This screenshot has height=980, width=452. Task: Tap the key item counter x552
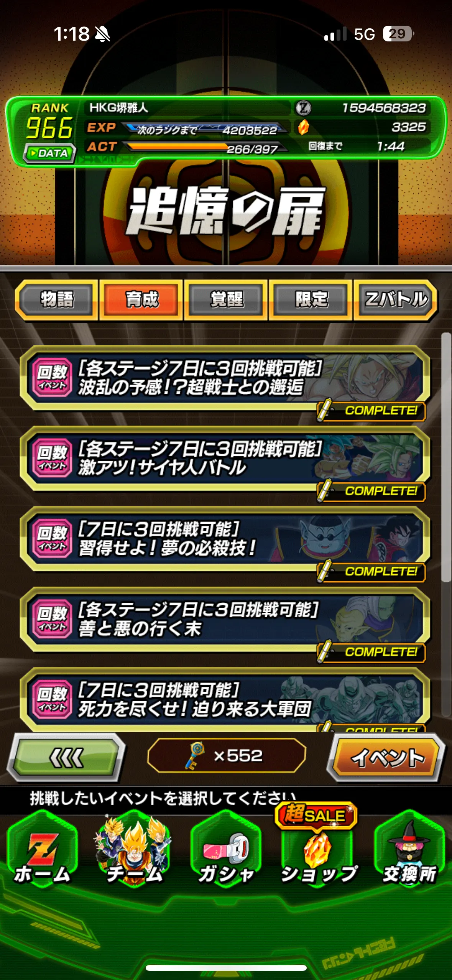click(x=226, y=756)
